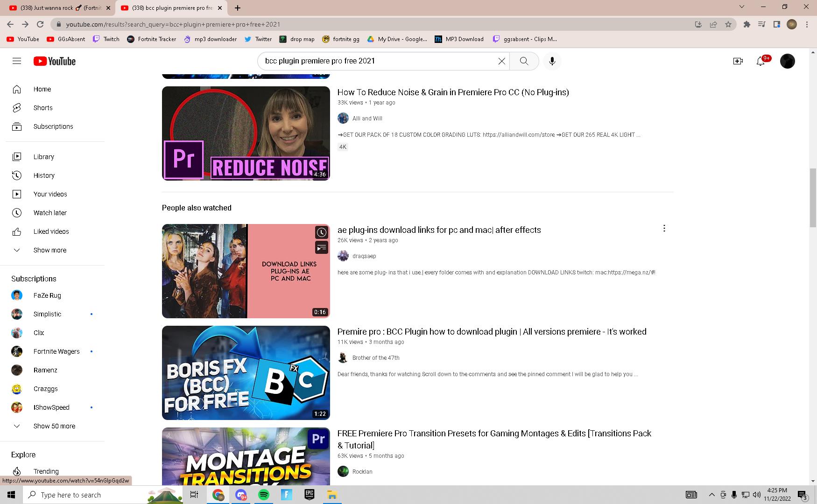Open the Alli and Will channel

[x=367, y=119]
